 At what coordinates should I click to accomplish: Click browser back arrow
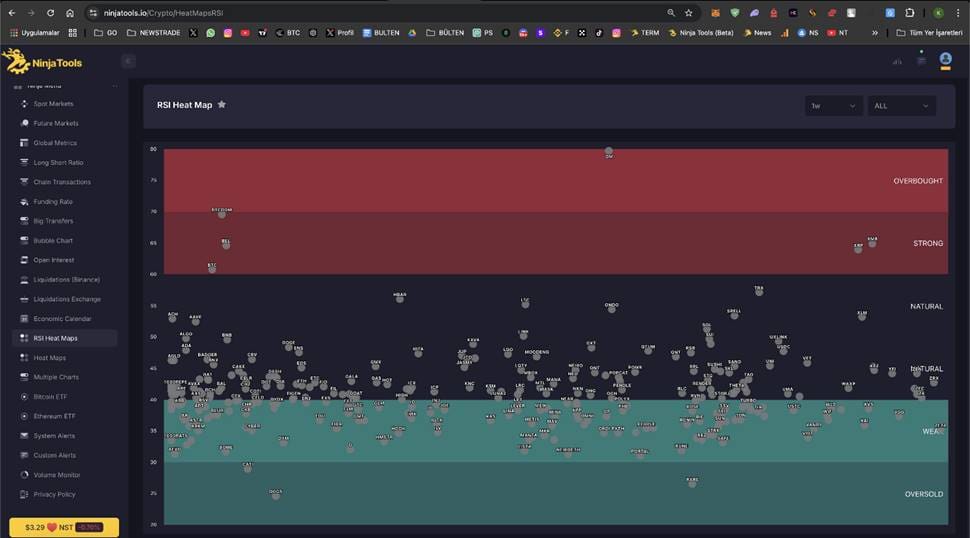tap(12, 12)
